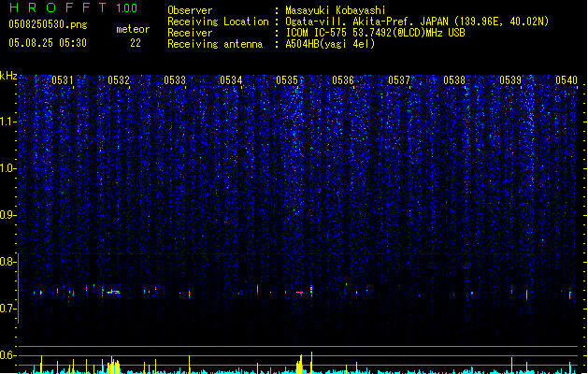The height and width of the screenshot is (374, 588).
Task: Click the 0.6 kHz axis label
Action: [x=7, y=355]
